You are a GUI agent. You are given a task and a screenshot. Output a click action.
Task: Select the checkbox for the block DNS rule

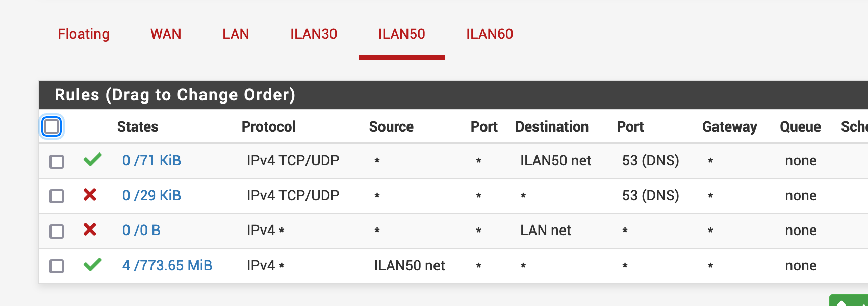coord(57,196)
